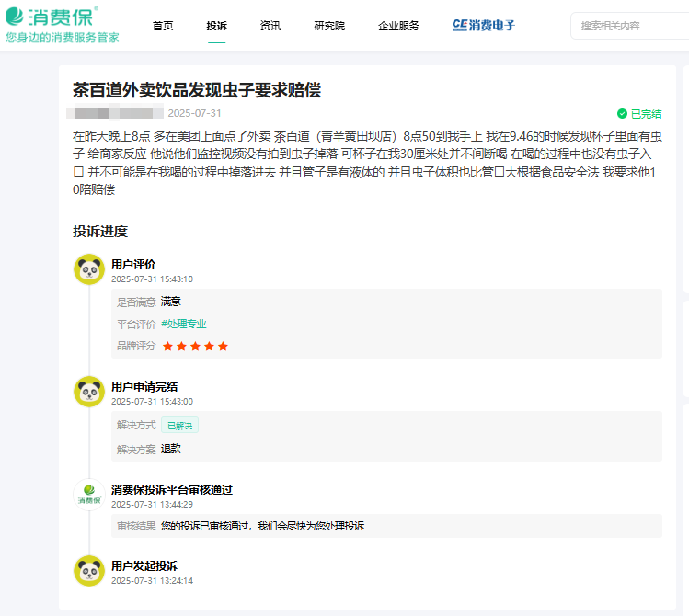This screenshot has width=689, height=616.
Task: Click timestamp 2025-07-31 15:43:10
Action: click(152, 279)
